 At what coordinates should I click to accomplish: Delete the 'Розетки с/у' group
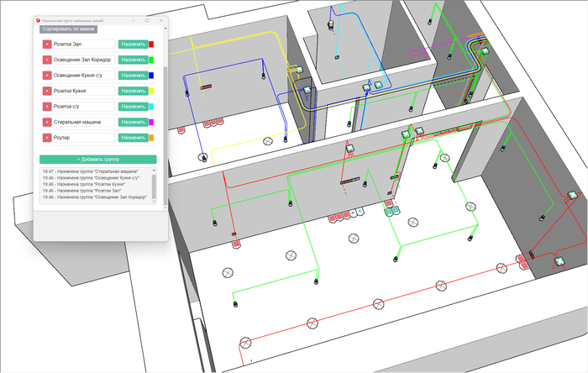click(47, 107)
